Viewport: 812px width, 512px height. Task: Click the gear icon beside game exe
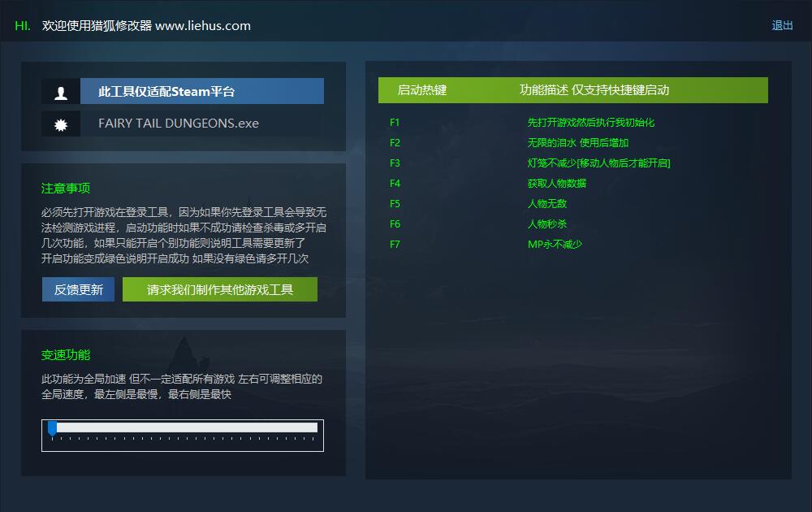tap(61, 124)
